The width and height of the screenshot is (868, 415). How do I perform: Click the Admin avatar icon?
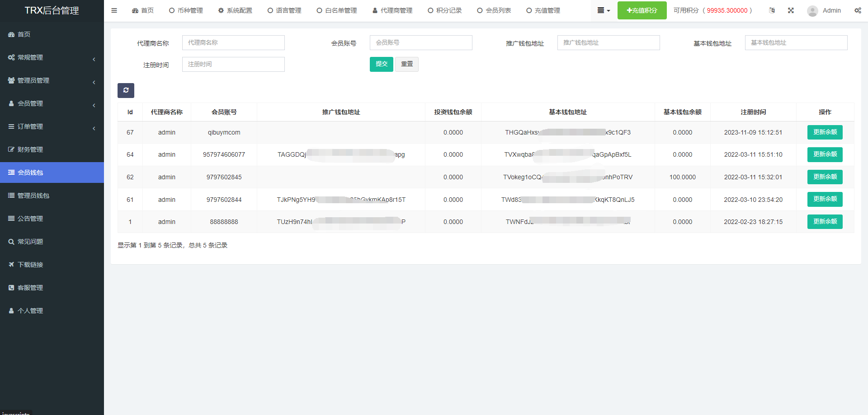point(812,11)
